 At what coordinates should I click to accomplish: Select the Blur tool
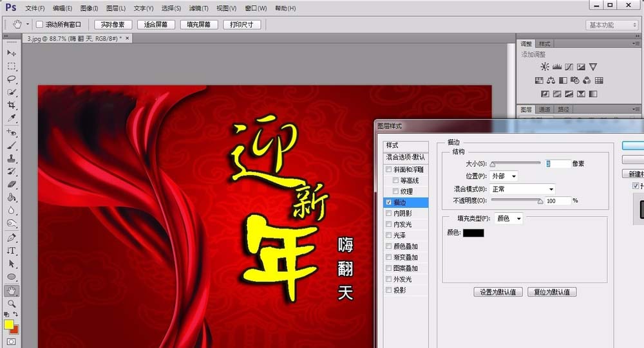[x=12, y=210]
